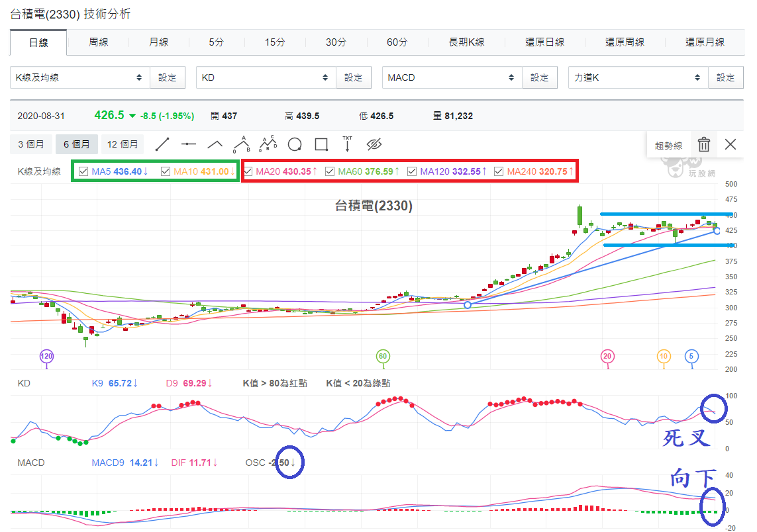Uncheck the MA120 checkbox
This screenshot has height=532, width=757.
[x=412, y=171]
